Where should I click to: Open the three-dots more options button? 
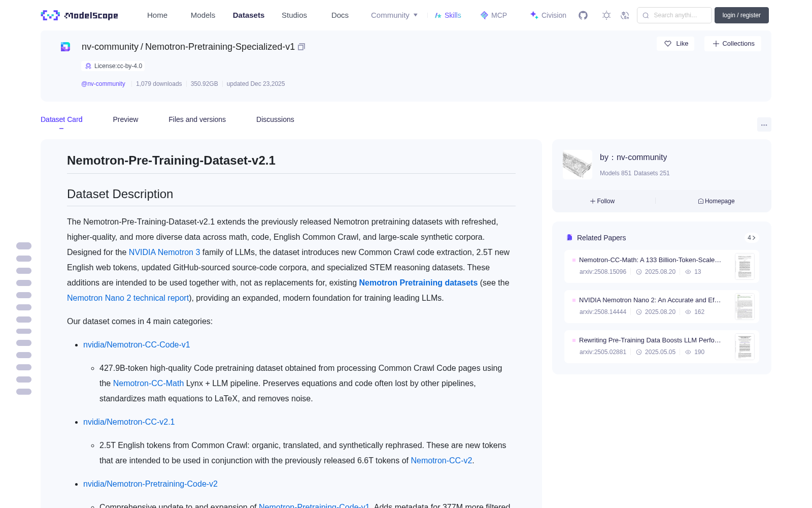(x=764, y=124)
